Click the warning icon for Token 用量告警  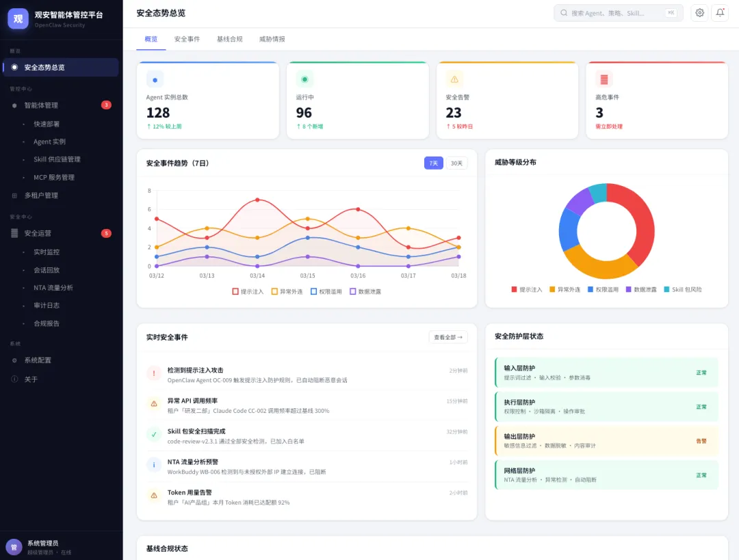pyautogui.click(x=154, y=496)
